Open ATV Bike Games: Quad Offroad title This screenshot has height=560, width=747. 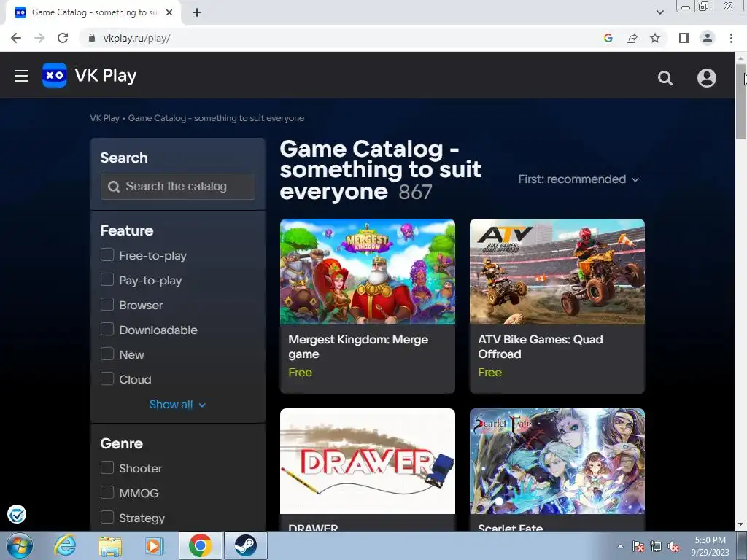[541, 346]
